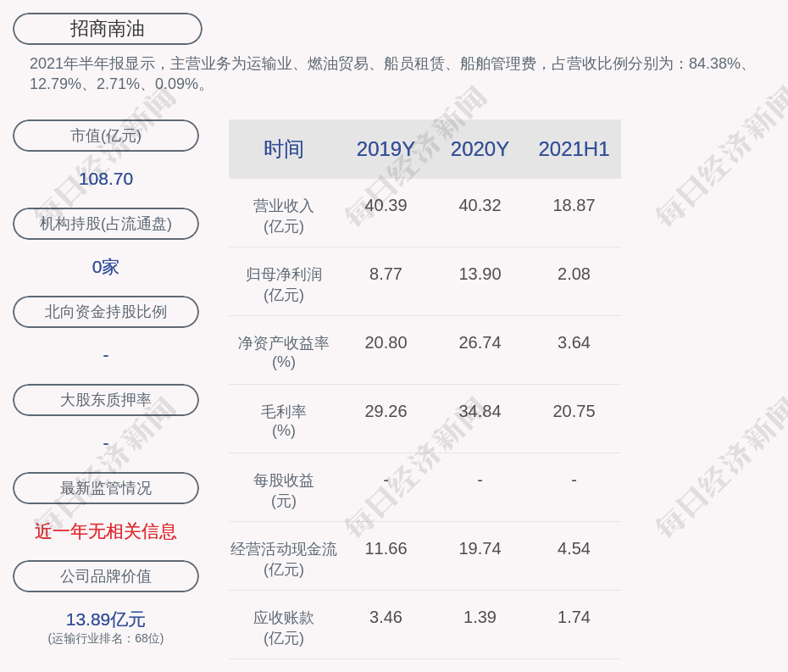Select gross margin value 20.75
788x672 pixels.
pos(574,411)
